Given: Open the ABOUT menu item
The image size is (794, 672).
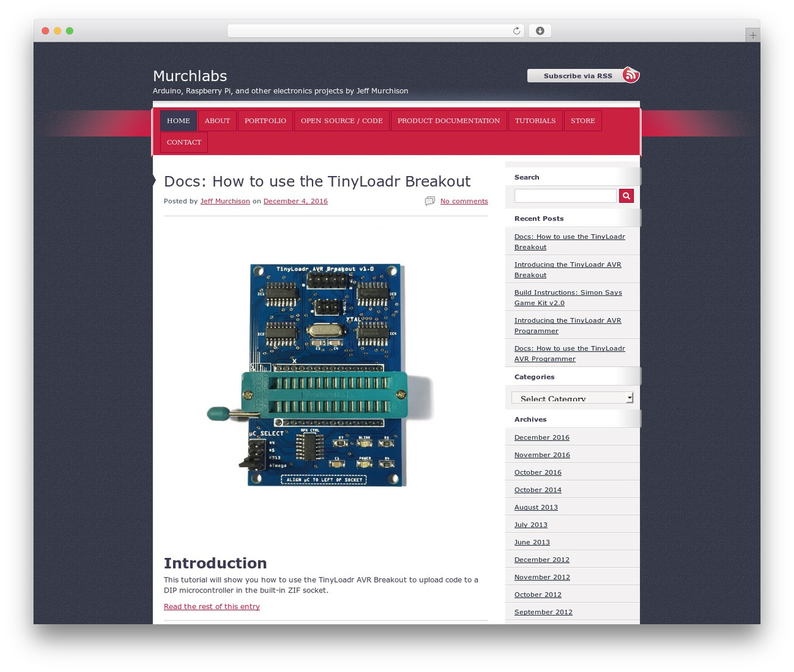Looking at the screenshot, I should (217, 121).
